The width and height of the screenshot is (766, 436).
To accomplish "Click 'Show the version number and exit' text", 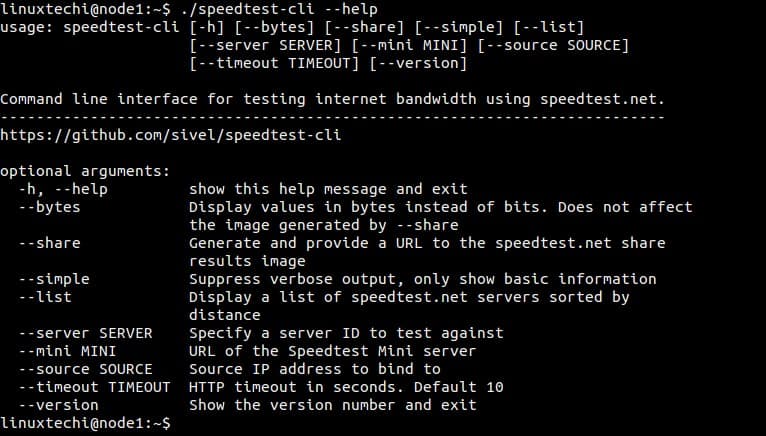I will click(333, 405).
